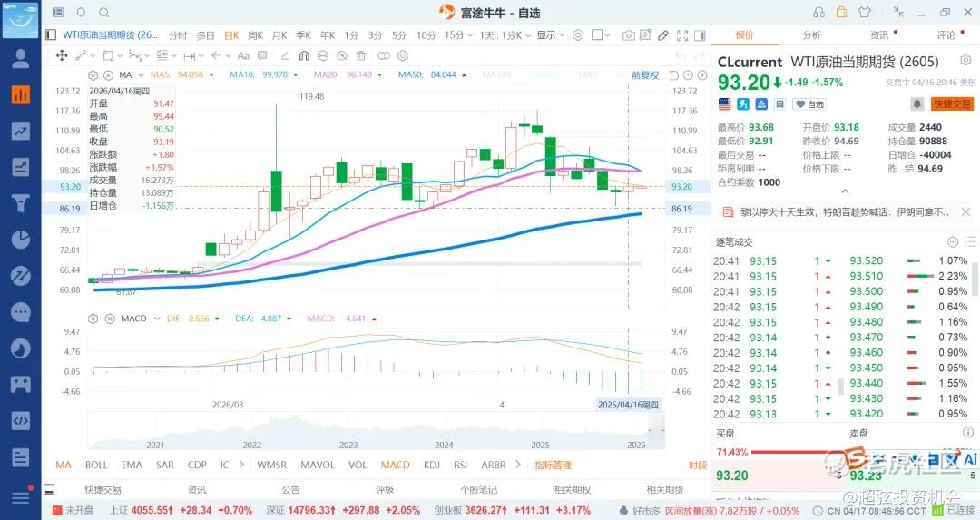Expand the 显示 display dropdown
This screenshot has width=980, height=520.
tap(551, 35)
